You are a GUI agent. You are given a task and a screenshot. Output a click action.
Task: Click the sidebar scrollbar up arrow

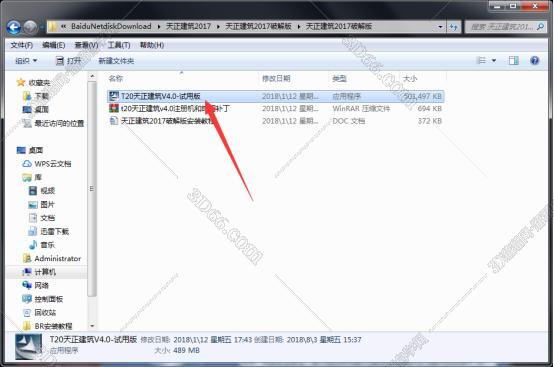point(92,76)
